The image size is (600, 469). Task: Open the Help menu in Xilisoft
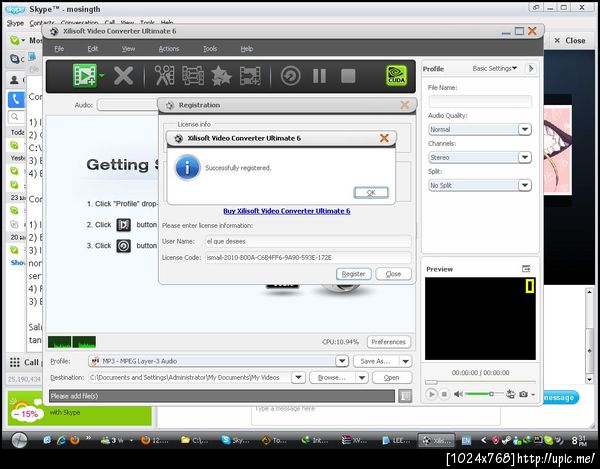pos(247,49)
